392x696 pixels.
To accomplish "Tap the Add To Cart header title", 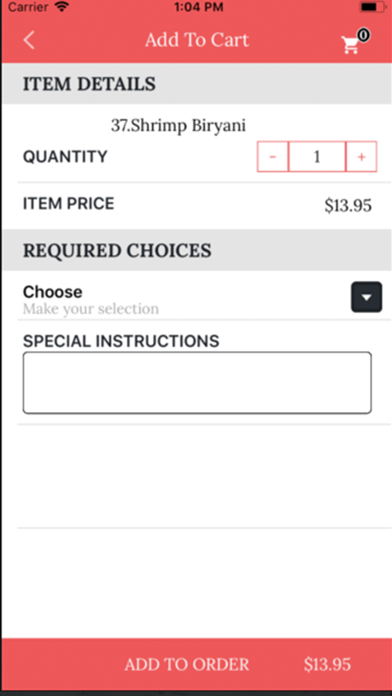I will 197,40.
